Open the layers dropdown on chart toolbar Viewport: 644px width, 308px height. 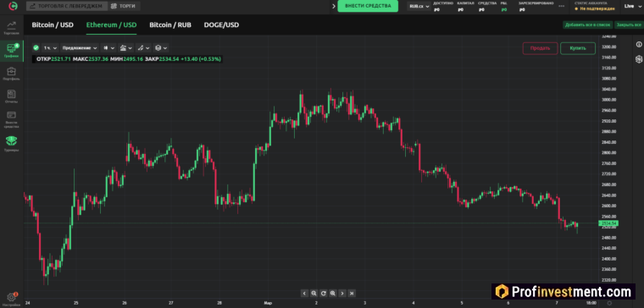click(x=161, y=47)
